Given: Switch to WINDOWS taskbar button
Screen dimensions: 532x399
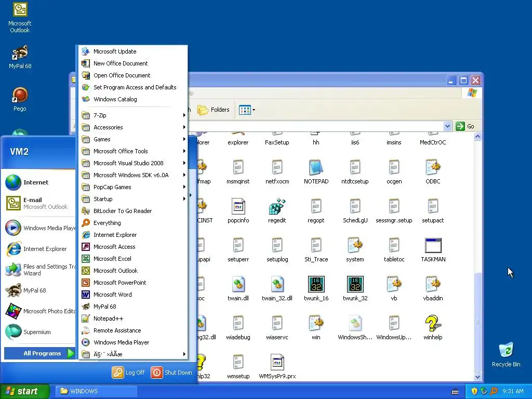Looking at the screenshot, I should click(x=96, y=391).
